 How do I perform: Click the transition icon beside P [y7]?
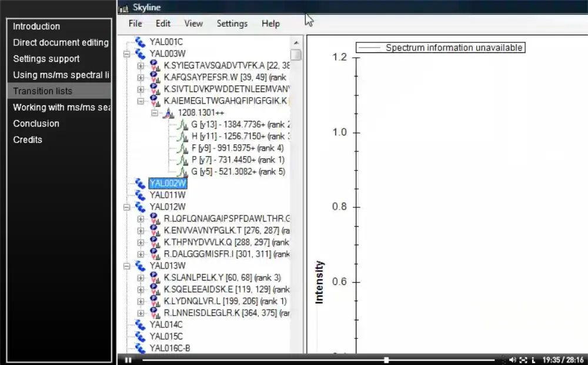[183, 160]
